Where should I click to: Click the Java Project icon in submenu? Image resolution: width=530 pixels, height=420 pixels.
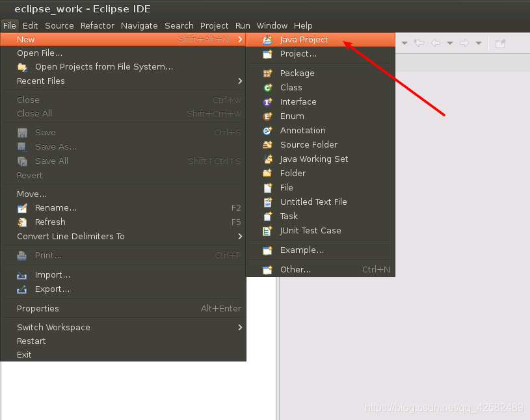[x=267, y=40]
